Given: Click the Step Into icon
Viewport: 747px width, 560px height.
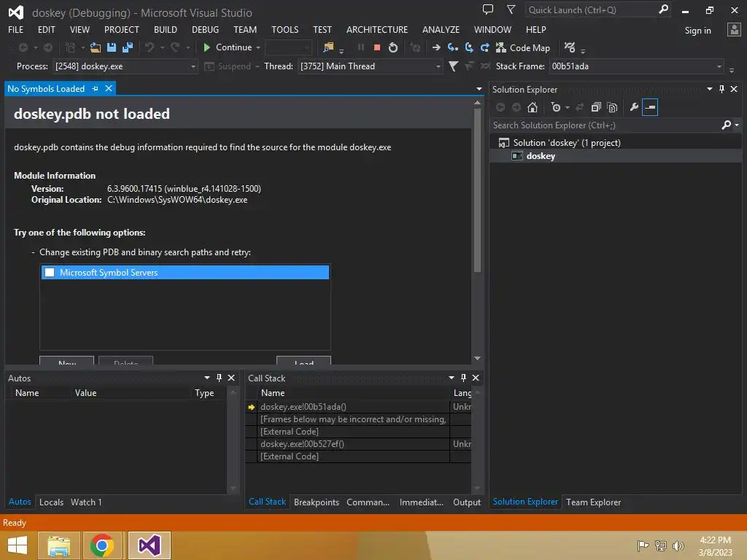Looking at the screenshot, I should (452, 47).
